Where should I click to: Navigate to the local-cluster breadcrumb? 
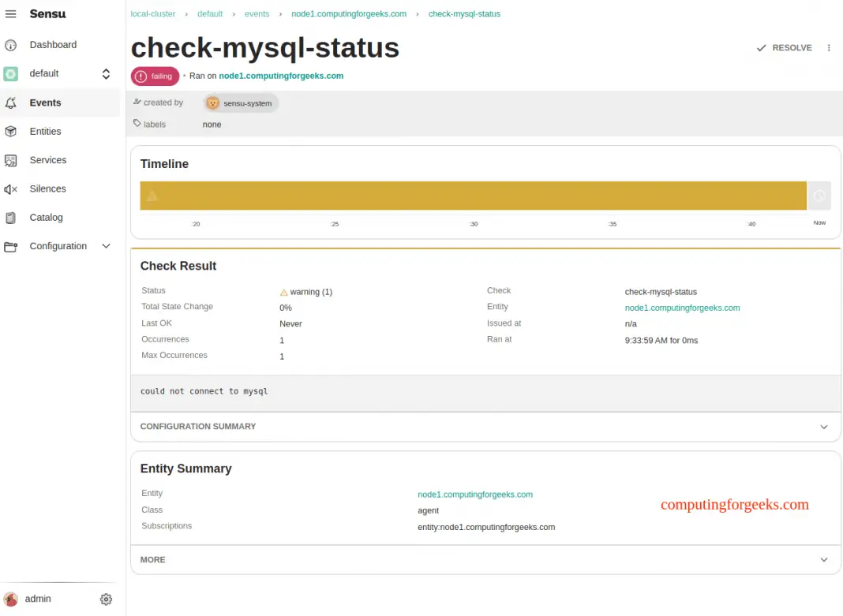click(153, 13)
